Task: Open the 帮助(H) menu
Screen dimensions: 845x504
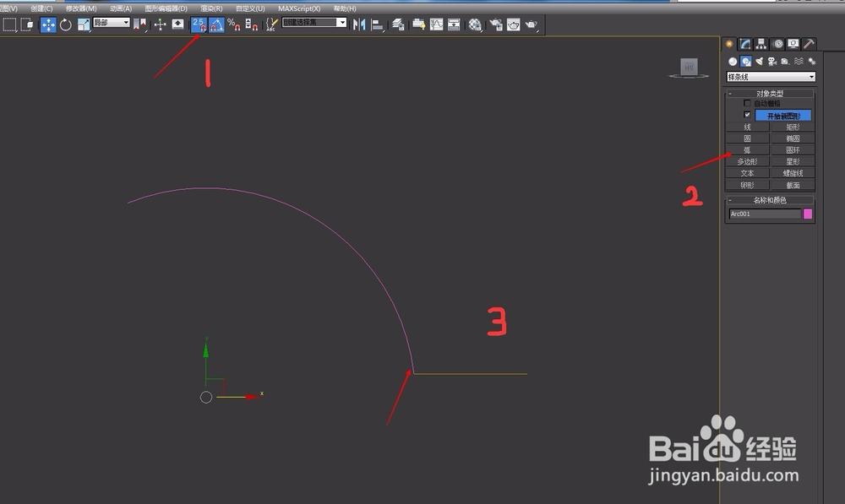Action: click(x=345, y=8)
